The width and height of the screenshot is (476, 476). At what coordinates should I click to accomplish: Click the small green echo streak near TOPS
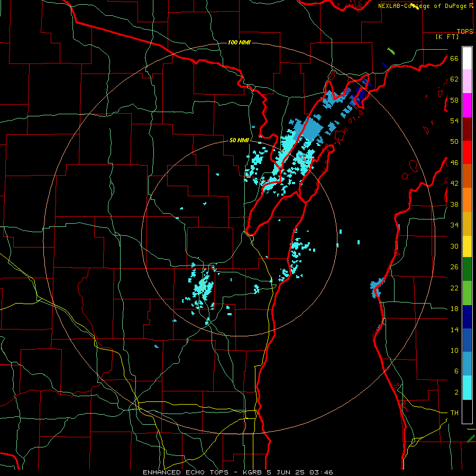point(391,51)
